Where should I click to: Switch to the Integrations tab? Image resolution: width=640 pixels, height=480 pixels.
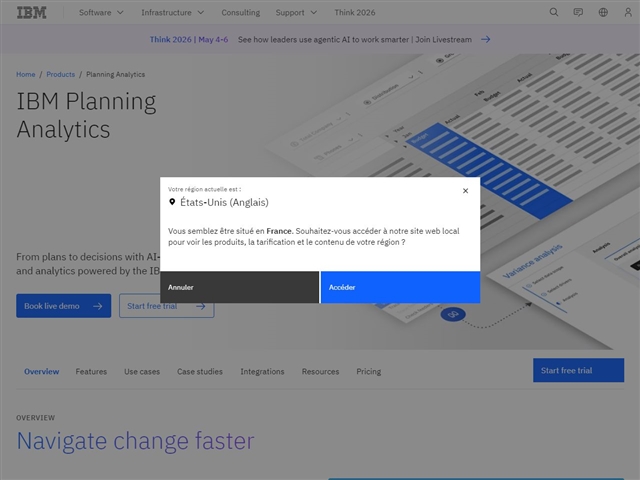click(x=262, y=371)
